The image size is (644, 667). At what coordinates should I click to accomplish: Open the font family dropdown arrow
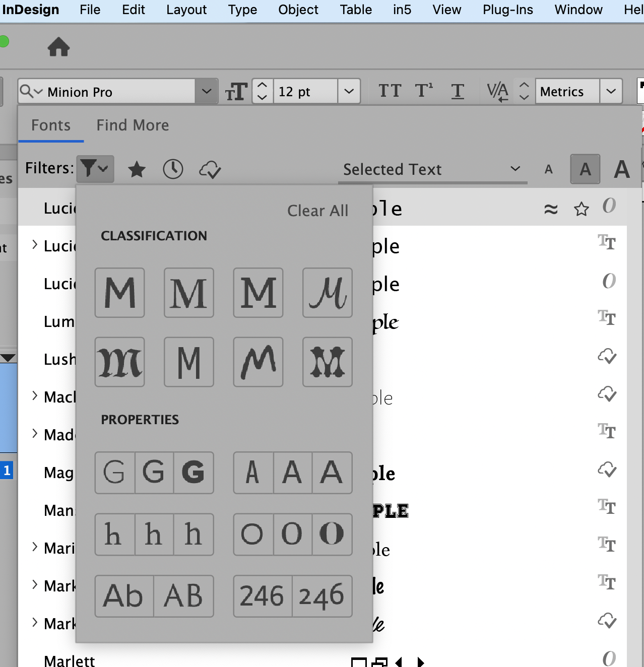pos(206,92)
